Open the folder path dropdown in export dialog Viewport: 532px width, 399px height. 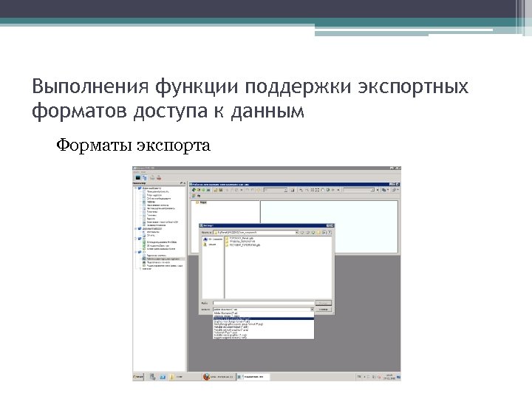click(x=297, y=233)
